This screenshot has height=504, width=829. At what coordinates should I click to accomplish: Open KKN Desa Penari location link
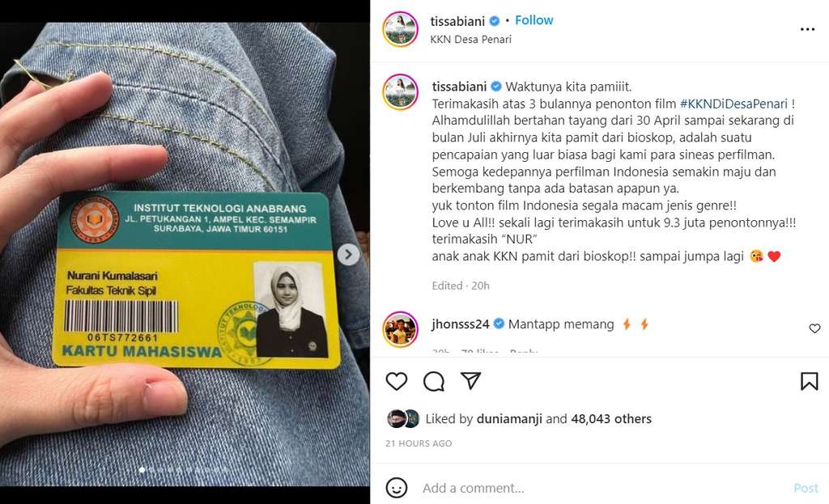click(x=470, y=39)
